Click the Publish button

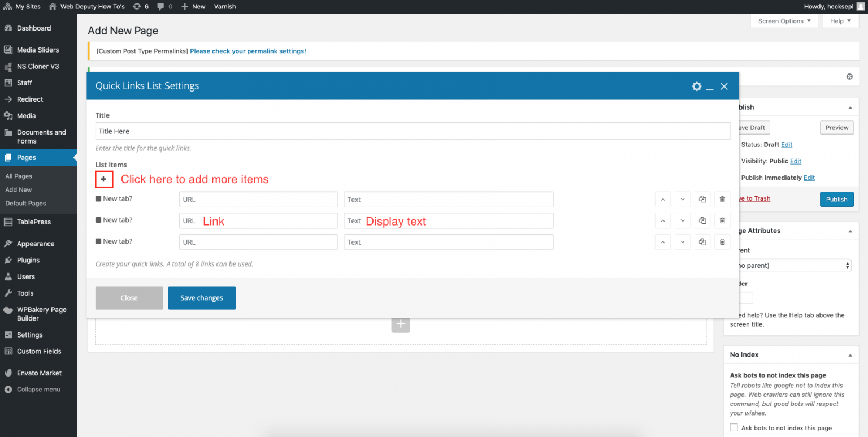click(836, 199)
